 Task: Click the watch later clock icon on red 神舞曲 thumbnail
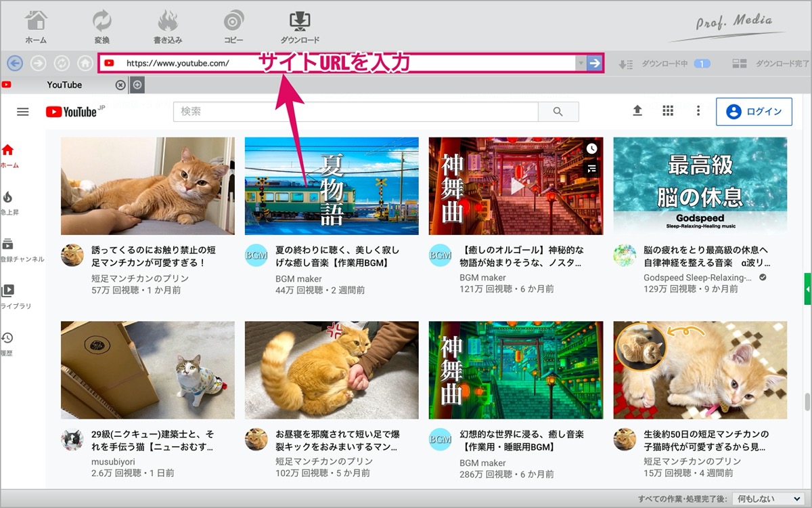(591, 148)
